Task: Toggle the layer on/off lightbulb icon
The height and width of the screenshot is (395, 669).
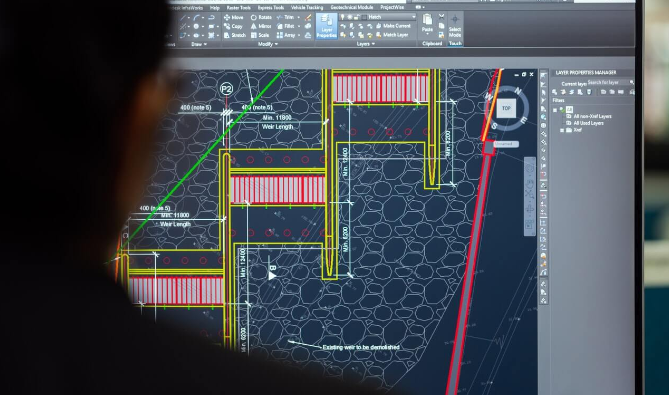Action: tap(342, 17)
